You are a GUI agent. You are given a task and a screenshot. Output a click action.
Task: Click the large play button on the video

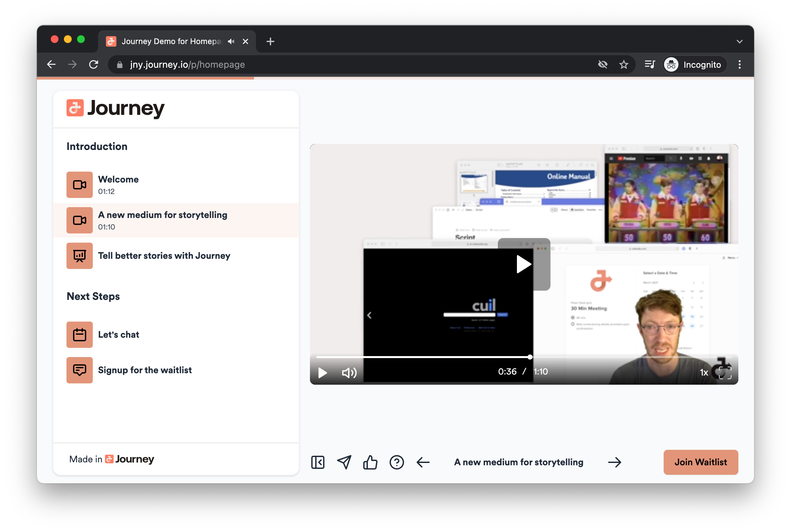(524, 264)
